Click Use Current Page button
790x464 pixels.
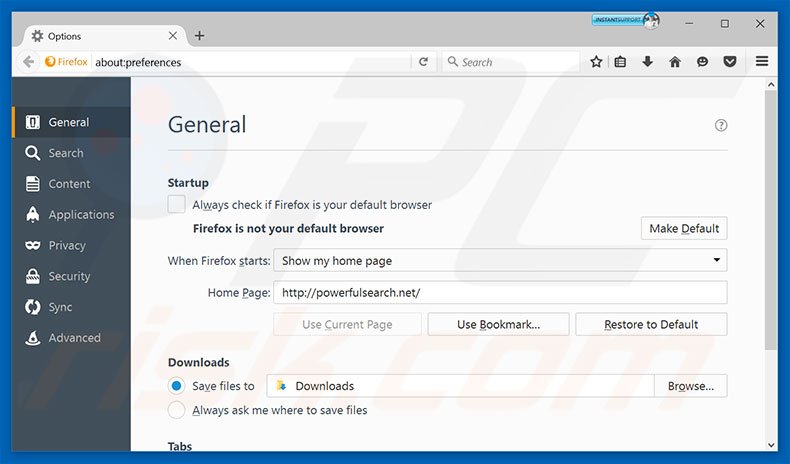[x=347, y=324]
